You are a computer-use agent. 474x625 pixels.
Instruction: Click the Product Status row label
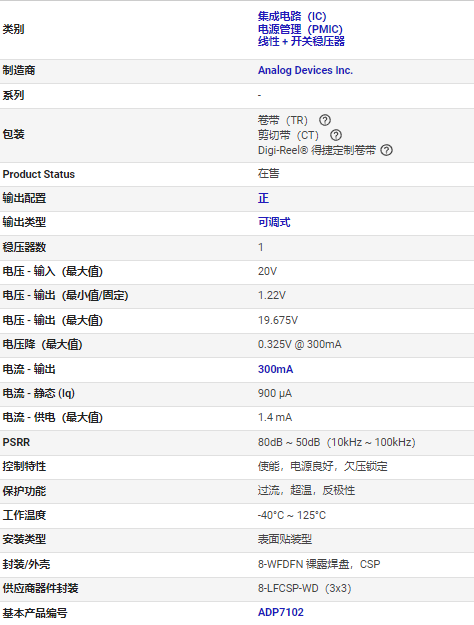pos(39,175)
